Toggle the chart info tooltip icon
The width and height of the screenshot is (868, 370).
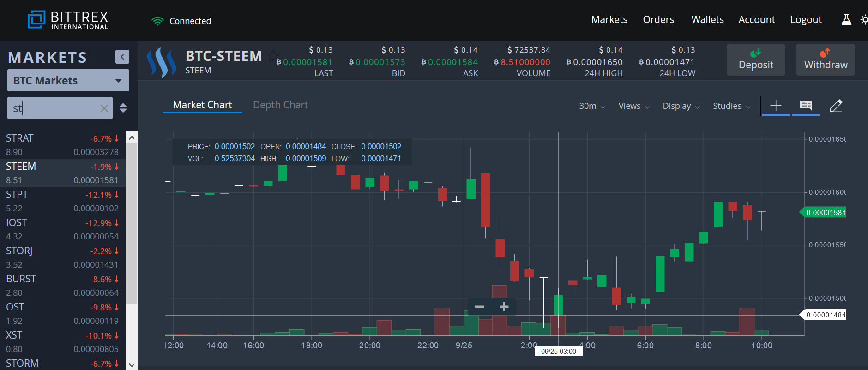tap(806, 106)
